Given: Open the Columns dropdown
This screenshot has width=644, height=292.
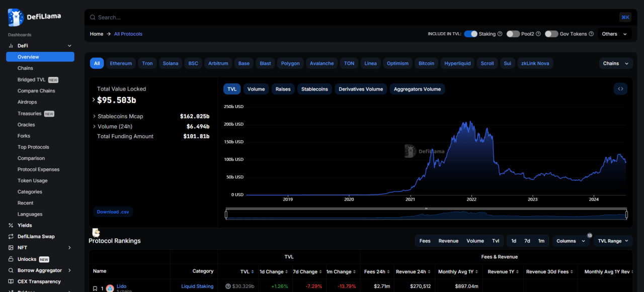Looking at the screenshot, I should tap(571, 241).
